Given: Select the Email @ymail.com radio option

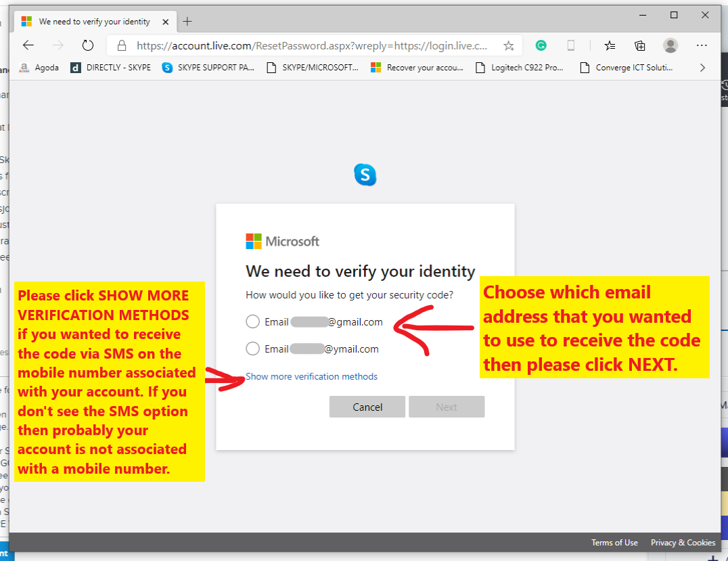Looking at the screenshot, I should pos(252,349).
